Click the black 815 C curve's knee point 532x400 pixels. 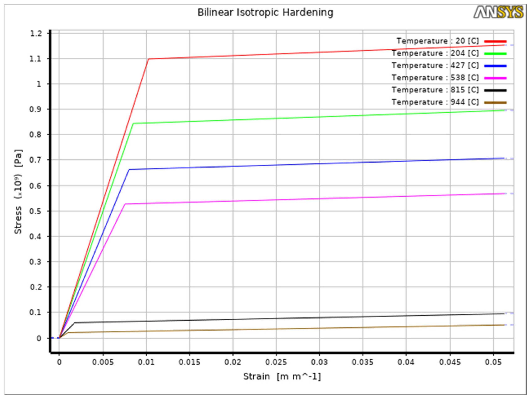(74, 323)
